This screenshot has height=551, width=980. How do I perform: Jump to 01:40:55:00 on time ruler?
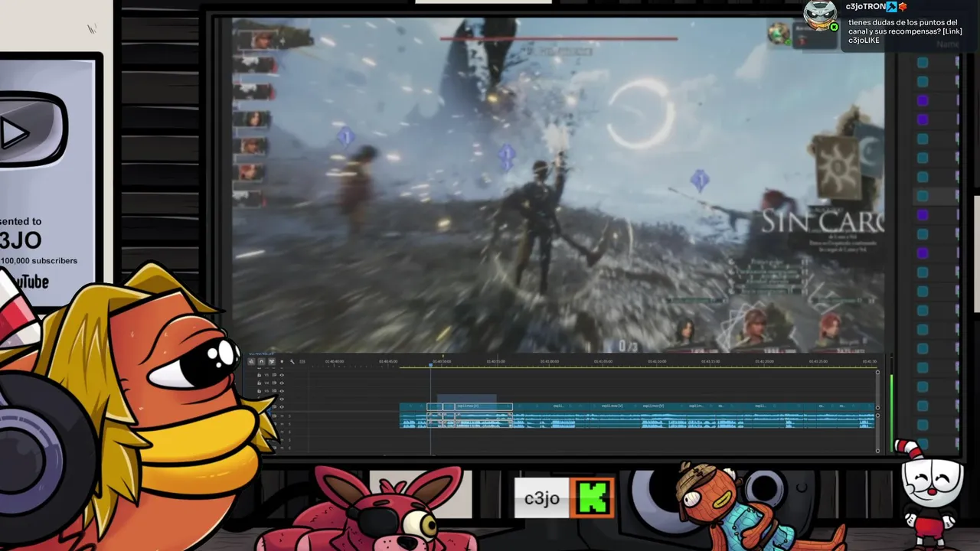[x=495, y=361]
